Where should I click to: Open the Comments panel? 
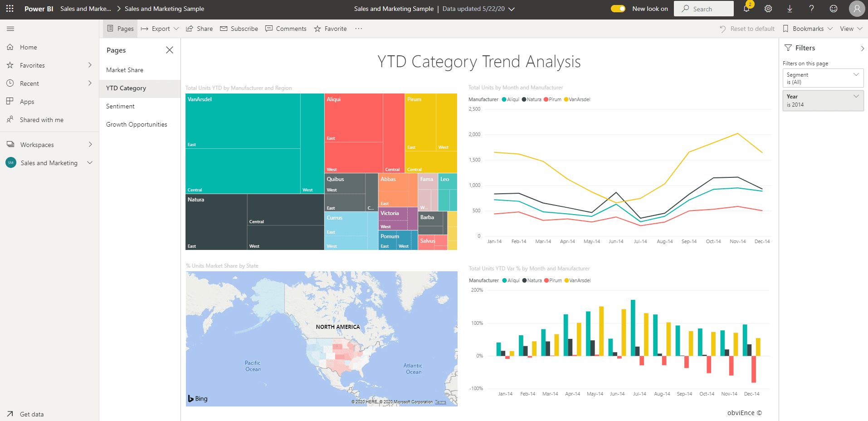pyautogui.click(x=285, y=28)
